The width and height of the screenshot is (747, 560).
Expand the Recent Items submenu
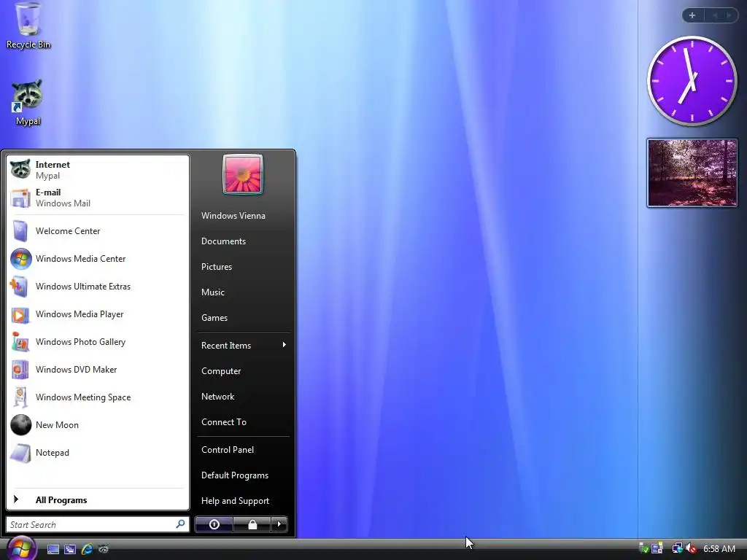(x=243, y=345)
